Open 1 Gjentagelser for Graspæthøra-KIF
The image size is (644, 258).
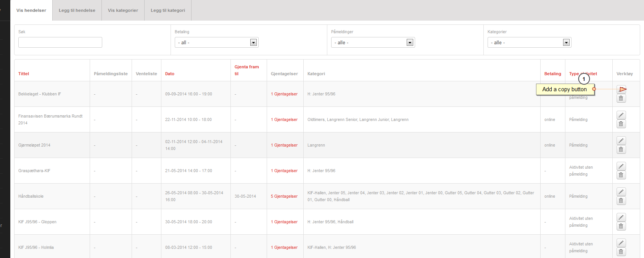click(284, 171)
